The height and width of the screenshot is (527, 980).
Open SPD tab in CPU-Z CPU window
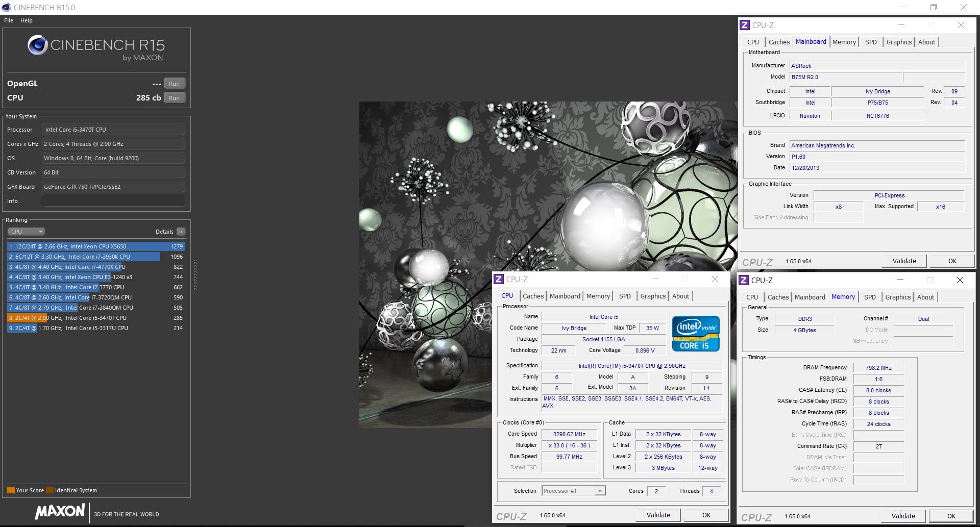[625, 296]
